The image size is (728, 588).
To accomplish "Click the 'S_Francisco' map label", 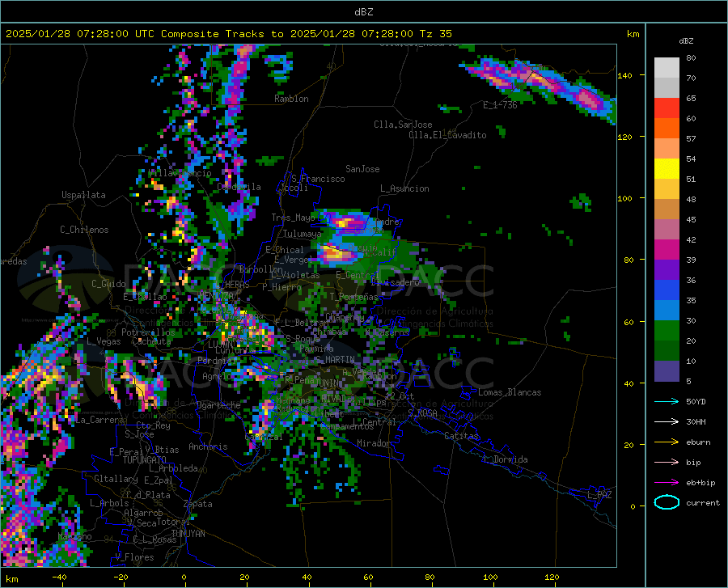I will coord(318,179).
